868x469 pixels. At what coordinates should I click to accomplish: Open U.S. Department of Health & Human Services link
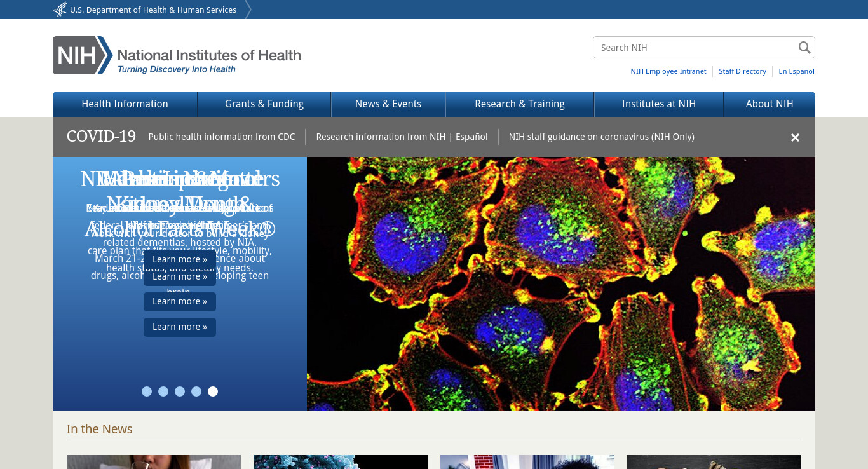[x=153, y=10]
